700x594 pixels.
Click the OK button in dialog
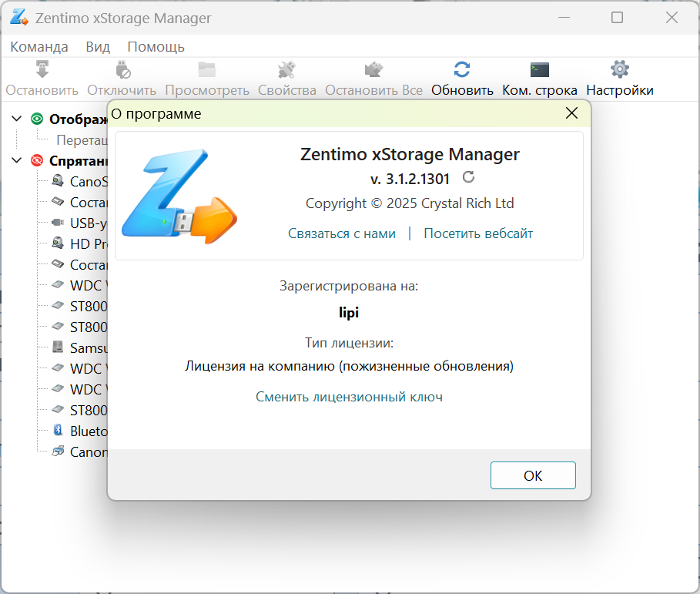(x=533, y=475)
